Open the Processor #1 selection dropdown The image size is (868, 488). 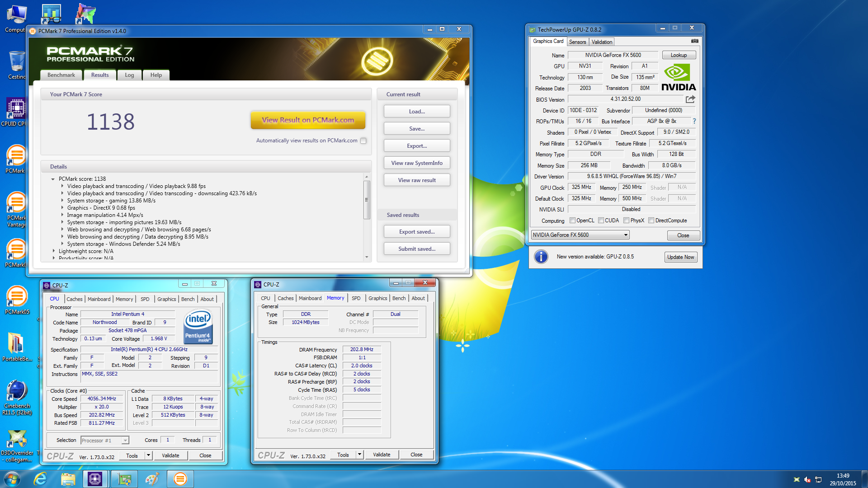[x=105, y=440]
